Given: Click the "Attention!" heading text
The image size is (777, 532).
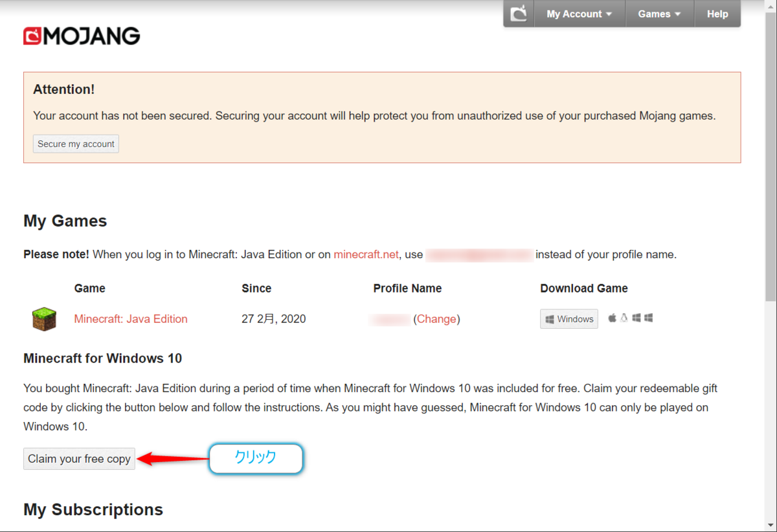Looking at the screenshot, I should (x=64, y=89).
